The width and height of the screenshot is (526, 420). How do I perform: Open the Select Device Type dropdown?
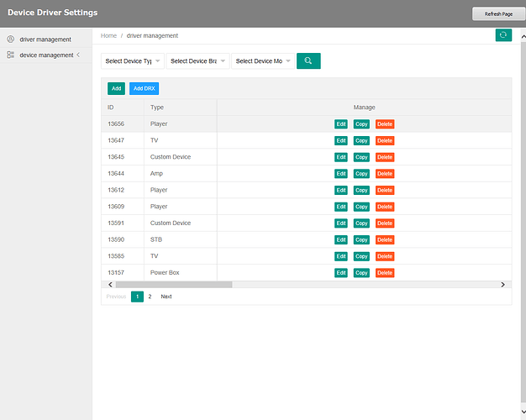[133, 61]
